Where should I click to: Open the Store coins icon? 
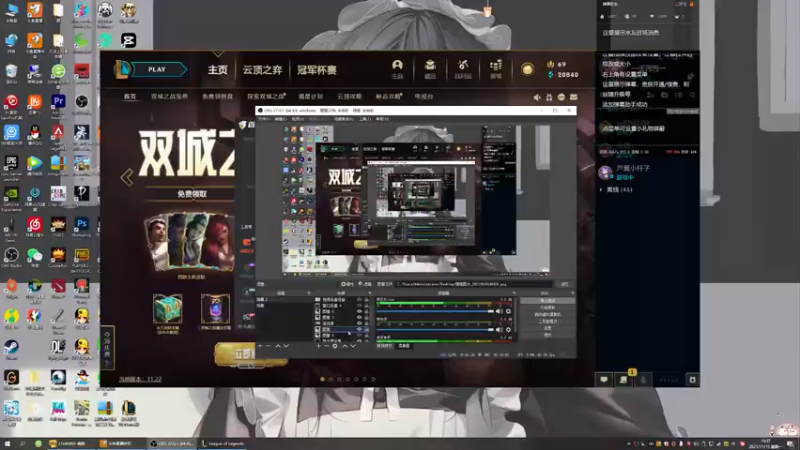[x=496, y=65]
